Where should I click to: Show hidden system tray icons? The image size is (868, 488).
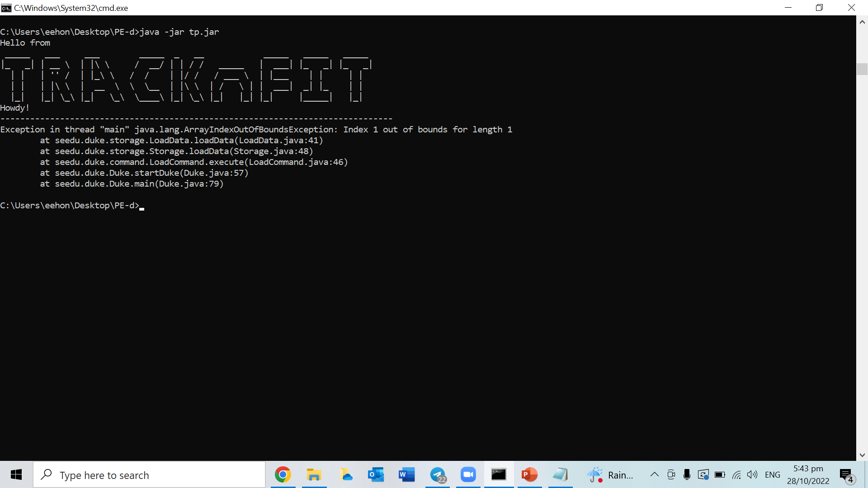pos(654,474)
